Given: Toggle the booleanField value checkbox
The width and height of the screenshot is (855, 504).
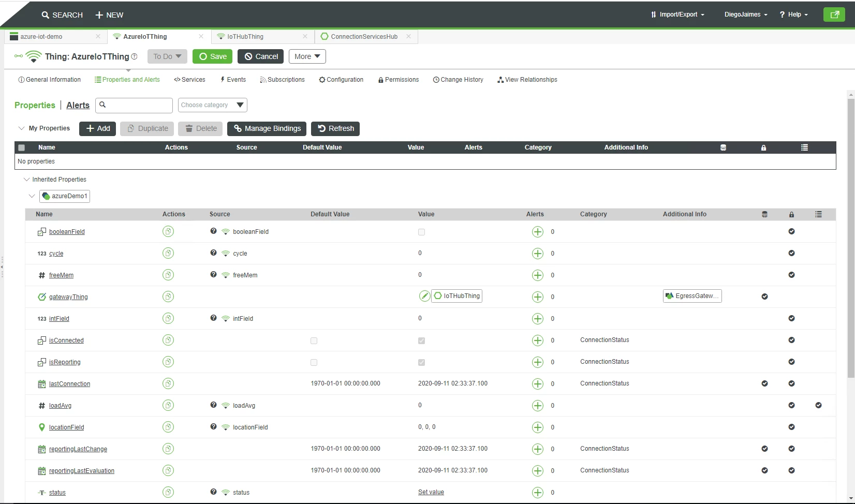Looking at the screenshot, I should click(421, 232).
